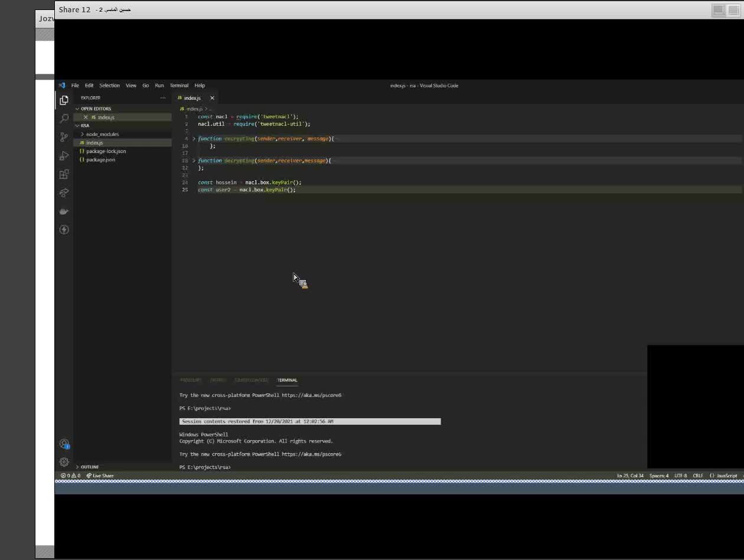Image resolution: width=744 pixels, height=560 pixels.
Task: Open the Terminal menu
Action: (179, 86)
